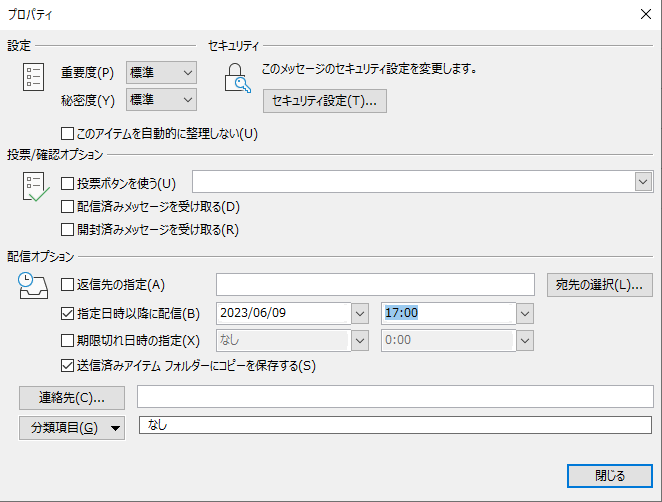The height and width of the screenshot is (502, 662).
Task: Click the voting buttons text field
Action: coord(414,182)
